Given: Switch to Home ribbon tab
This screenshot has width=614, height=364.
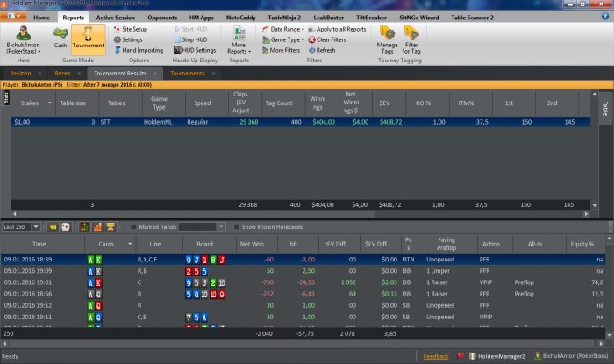Looking at the screenshot, I should click(x=41, y=18).
